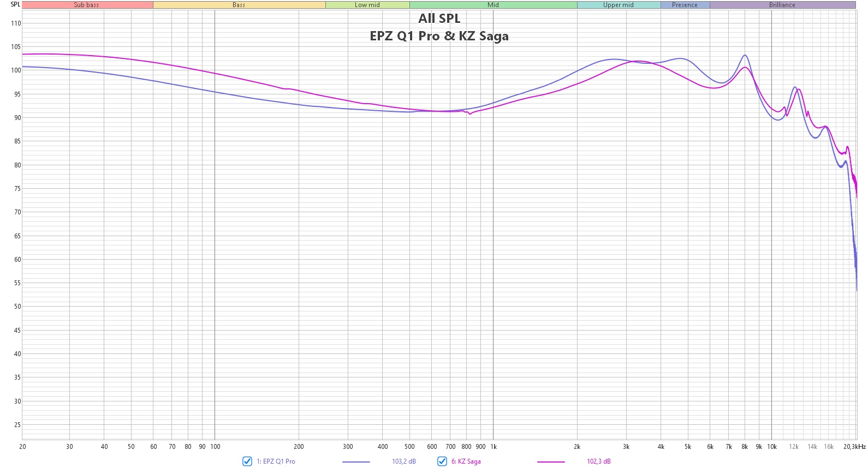Image resolution: width=868 pixels, height=468 pixels.
Task: Click the blue EPZ Q1 Pro line sample
Action: coord(356,462)
